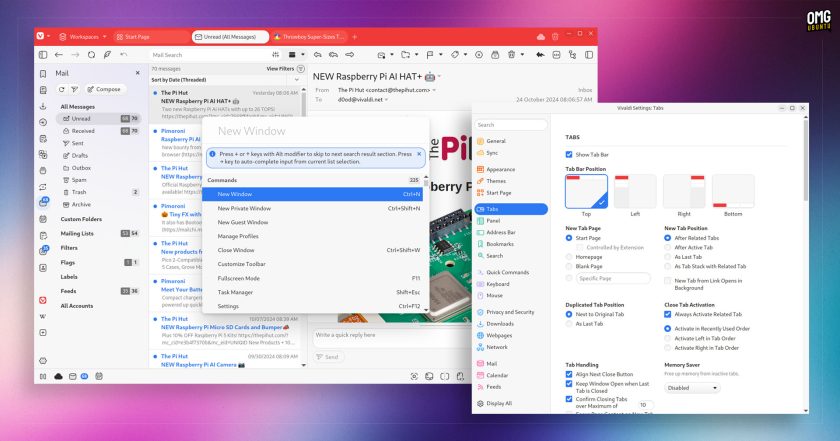Toggle Align Next Close Button checkbox
840x441 pixels.
point(569,375)
